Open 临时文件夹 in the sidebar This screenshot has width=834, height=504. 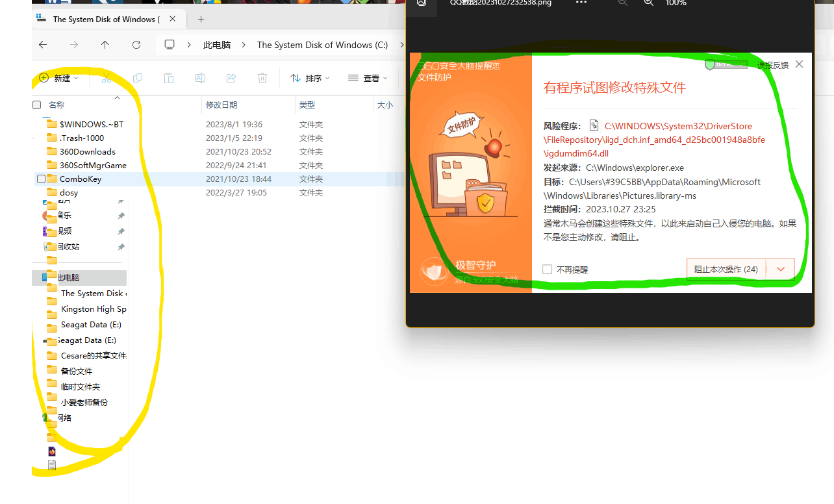[81, 386]
